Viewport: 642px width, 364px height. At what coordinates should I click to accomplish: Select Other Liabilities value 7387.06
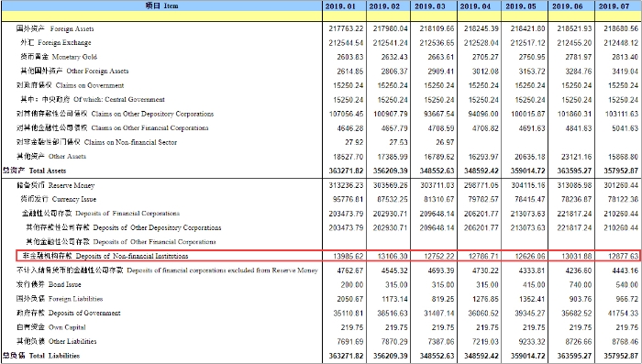pos(440,341)
